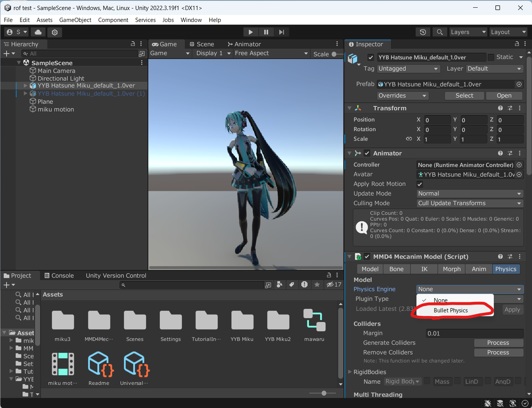Click the Process button for Generate Colliders

point(498,342)
